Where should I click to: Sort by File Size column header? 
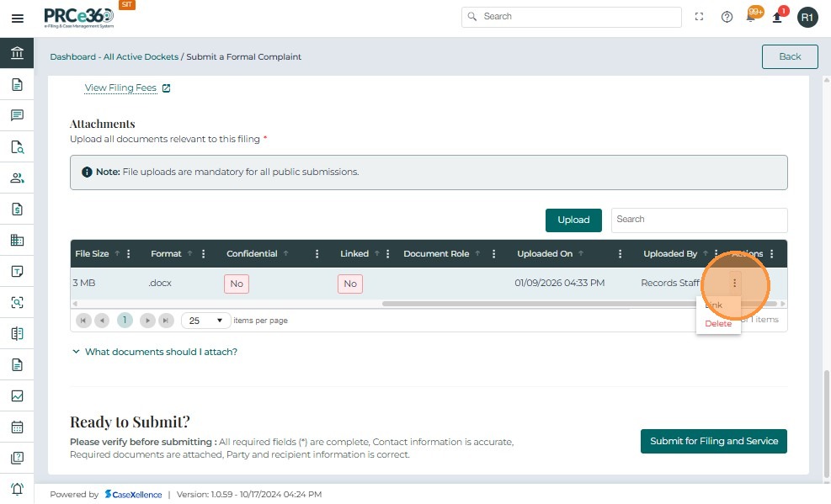point(93,254)
